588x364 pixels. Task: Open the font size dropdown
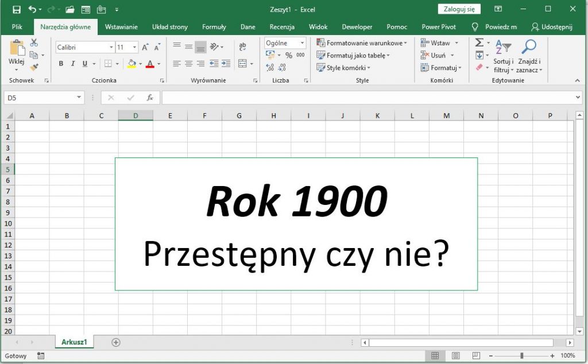click(136, 46)
